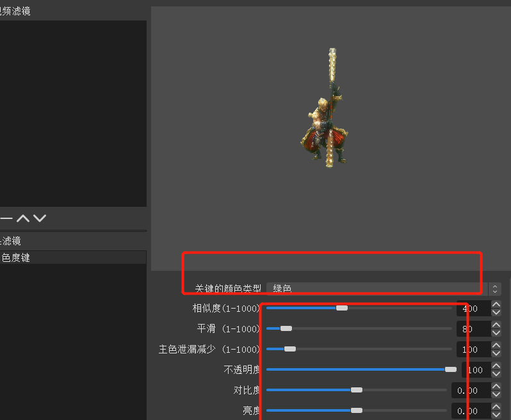511x420 pixels.
Task: Increase 平滑 with up stepper arrow
Action: click(496, 325)
